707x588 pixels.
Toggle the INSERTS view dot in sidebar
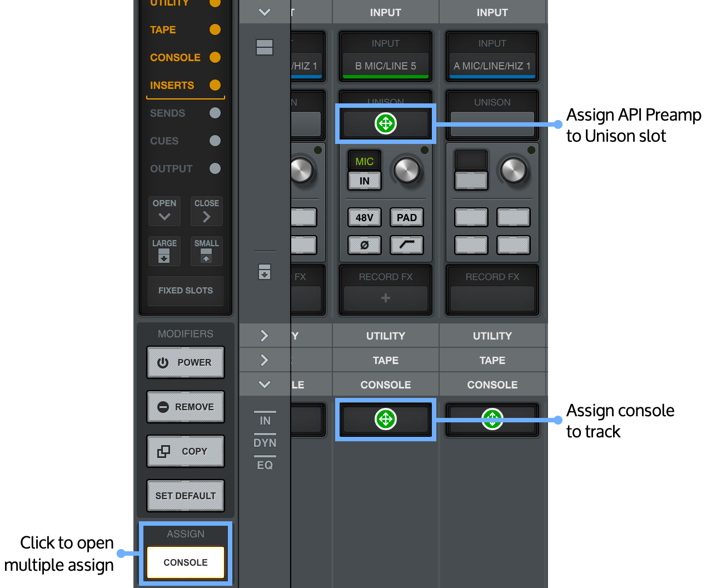coord(215,85)
